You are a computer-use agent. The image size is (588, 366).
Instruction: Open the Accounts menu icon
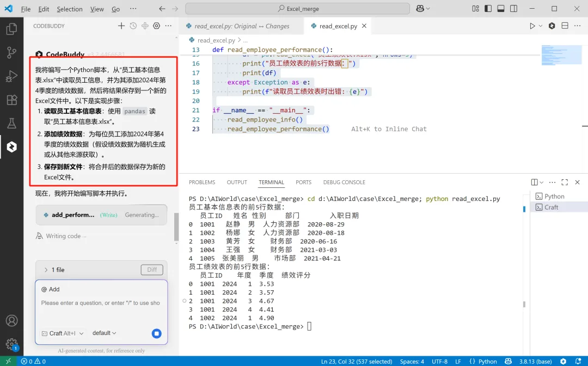11,321
